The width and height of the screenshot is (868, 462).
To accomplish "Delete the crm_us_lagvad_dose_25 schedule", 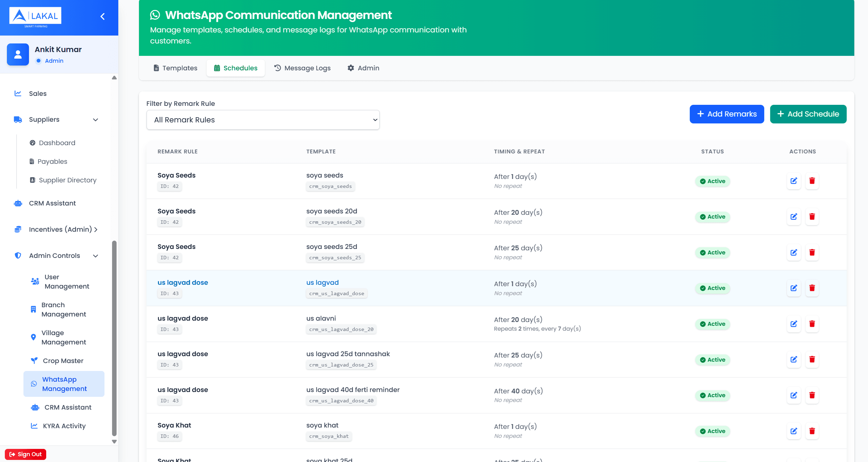I will [812, 360].
